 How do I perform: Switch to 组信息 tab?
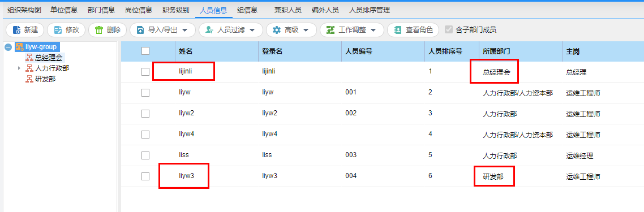(247, 10)
